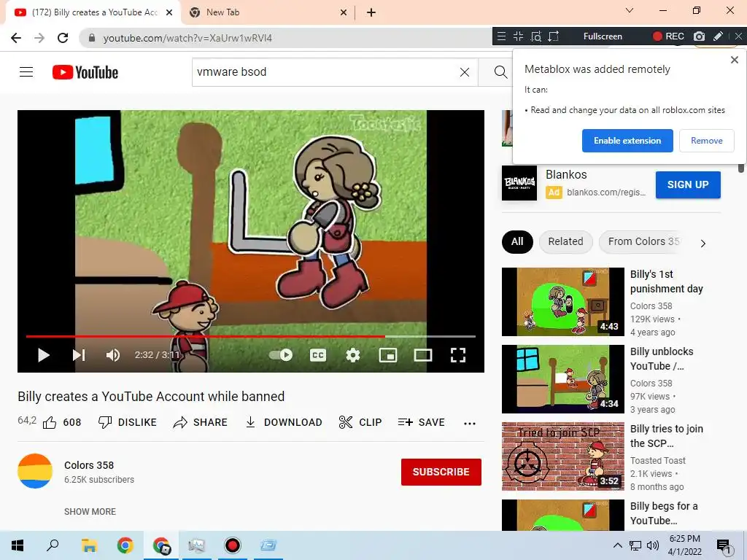
Task: Enable the Metablox extension
Action: tap(627, 141)
